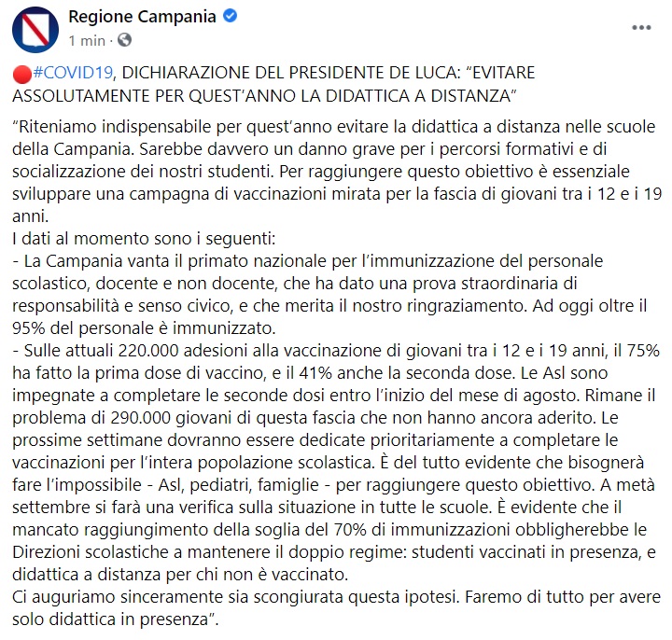Click the line 'I dati al momento sono i seguenti:'
The height and width of the screenshot is (640, 672).
click(127, 237)
